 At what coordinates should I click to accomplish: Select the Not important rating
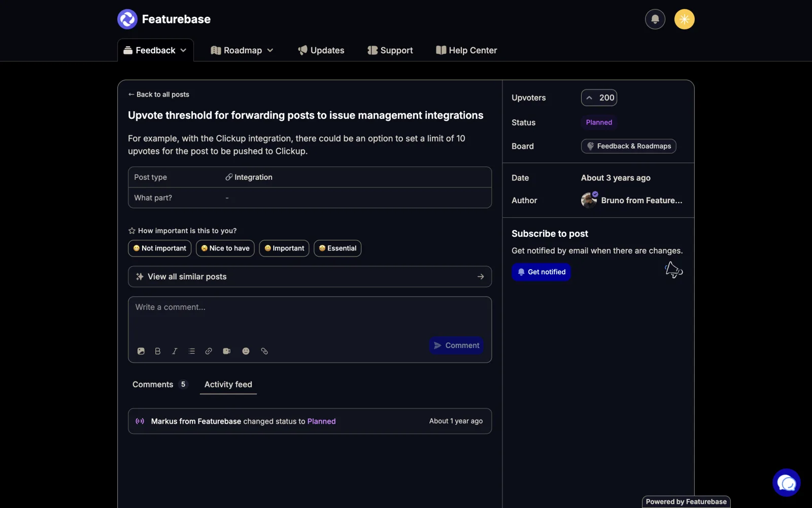[x=159, y=248]
